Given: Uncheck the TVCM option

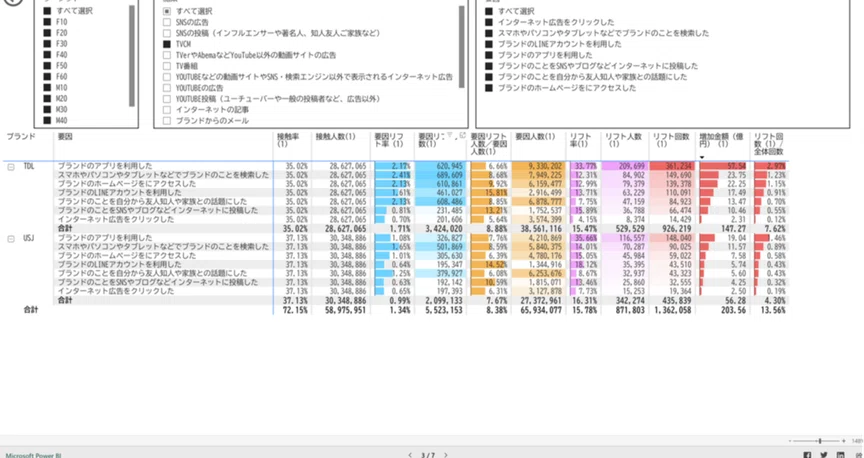Looking at the screenshot, I should pos(167,44).
